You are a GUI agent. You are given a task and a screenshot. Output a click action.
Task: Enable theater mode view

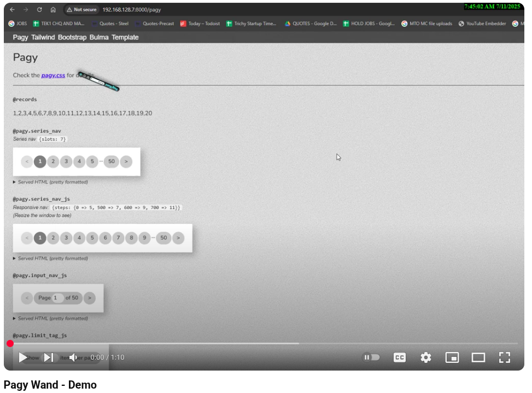click(x=478, y=357)
